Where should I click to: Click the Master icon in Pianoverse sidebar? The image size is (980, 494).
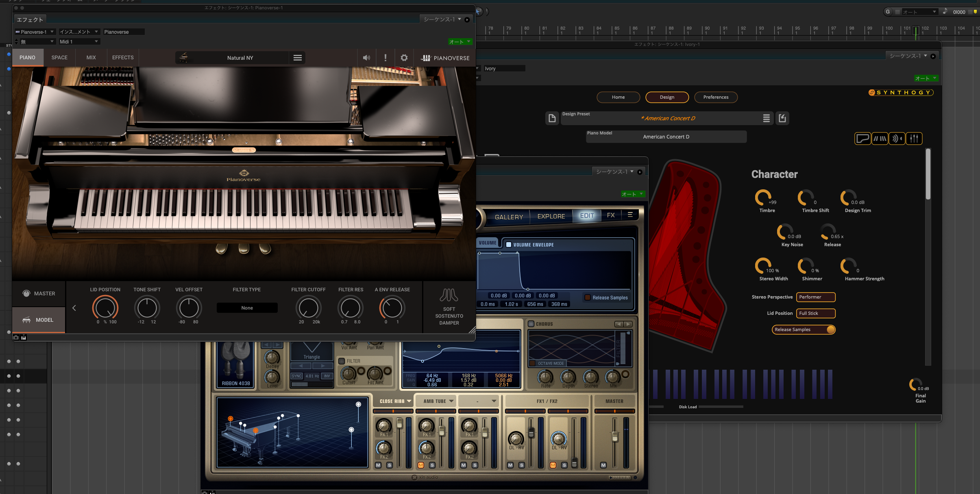tap(26, 293)
